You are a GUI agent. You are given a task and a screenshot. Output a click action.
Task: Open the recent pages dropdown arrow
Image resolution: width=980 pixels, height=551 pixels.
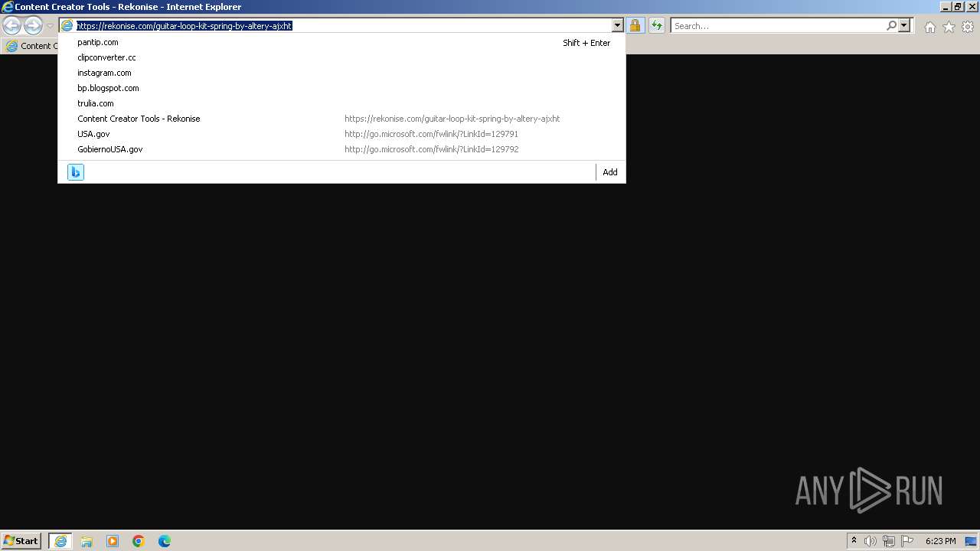(50, 26)
